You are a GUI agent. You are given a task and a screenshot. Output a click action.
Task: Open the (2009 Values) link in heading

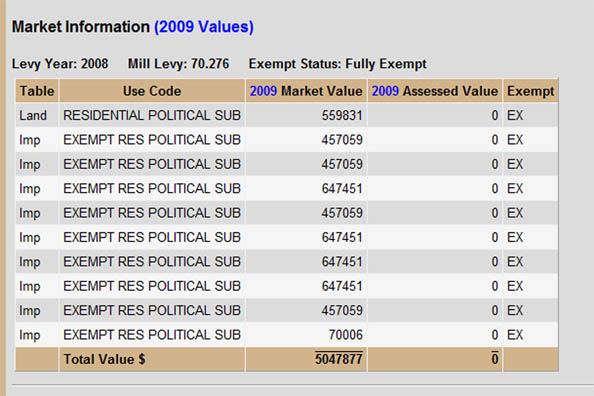click(204, 27)
